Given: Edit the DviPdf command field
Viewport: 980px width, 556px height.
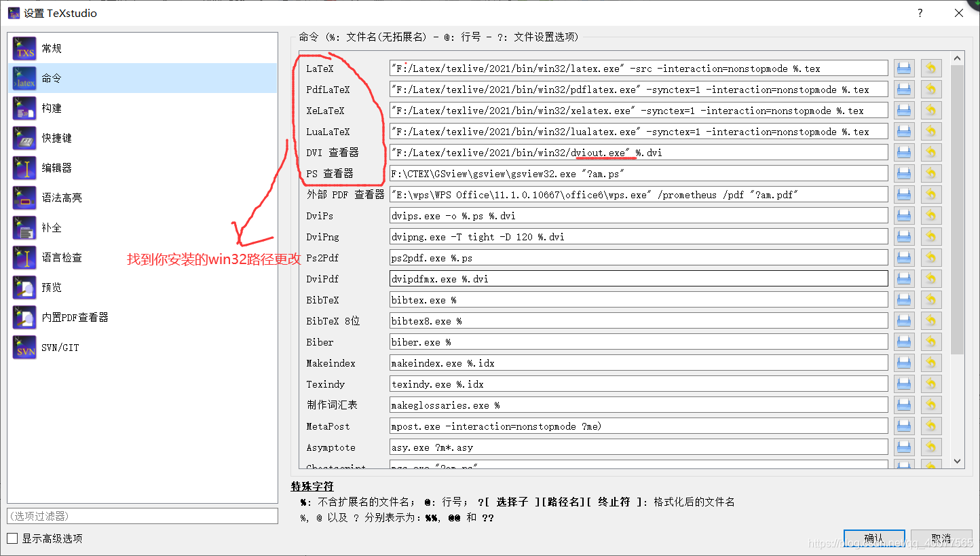Looking at the screenshot, I should point(639,278).
